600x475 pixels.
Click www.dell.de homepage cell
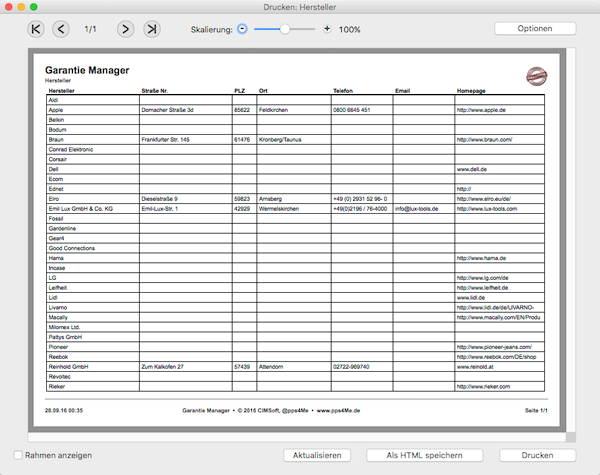(499, 169)
